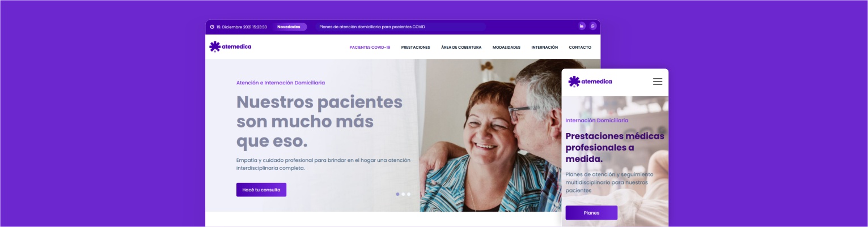868x227 pixels.
Task: Click the atemedica logo on desktop site
Action: click(x=230, y=47)
